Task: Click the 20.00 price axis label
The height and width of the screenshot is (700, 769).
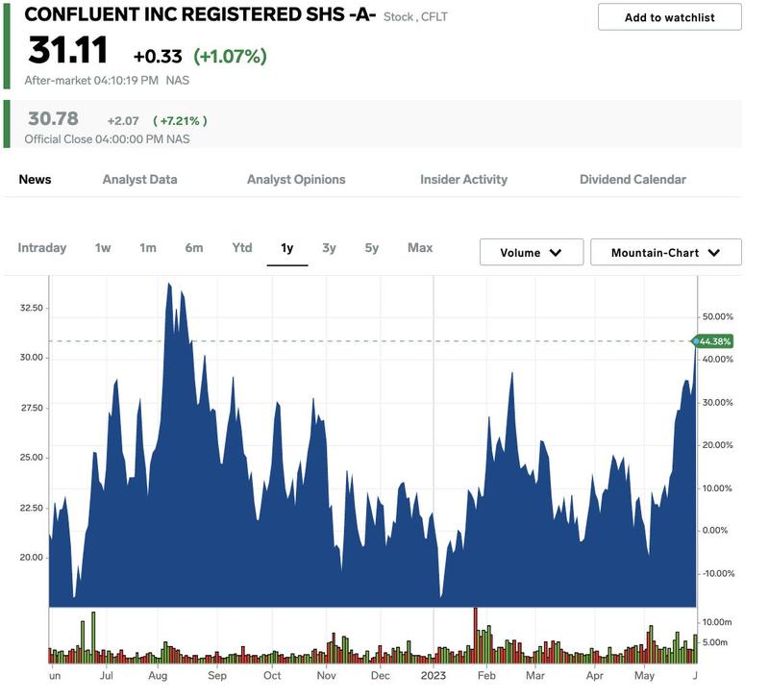Action: tap(32, 558)
